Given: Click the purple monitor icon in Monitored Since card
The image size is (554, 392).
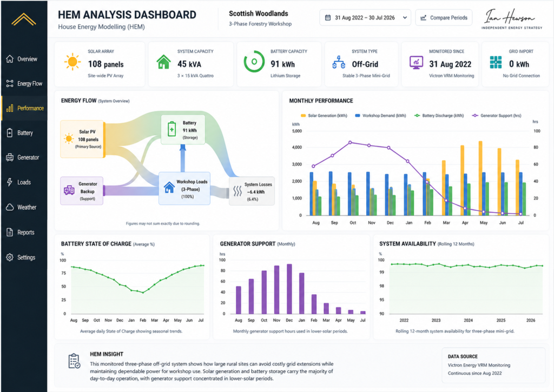Looking at the screenshot, I should click(416, 62).
